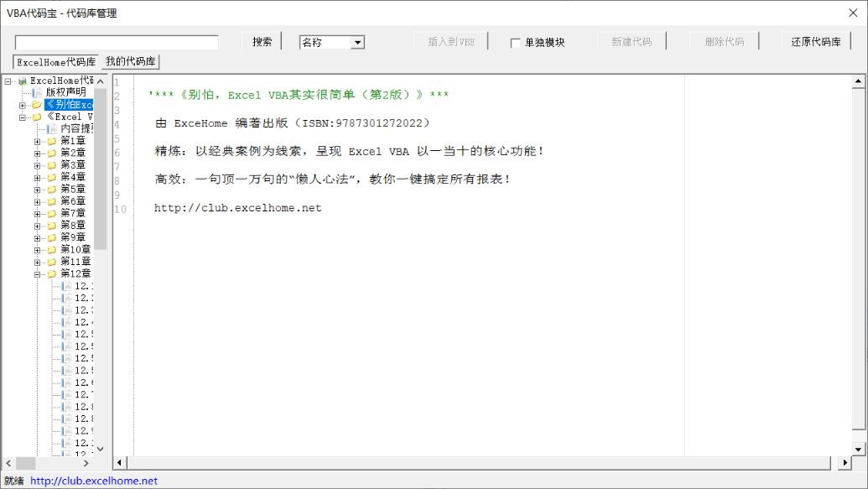Click the folder icon beside 第4章
Viewport: 868px width, 489px height.
(x=52, y=177)
